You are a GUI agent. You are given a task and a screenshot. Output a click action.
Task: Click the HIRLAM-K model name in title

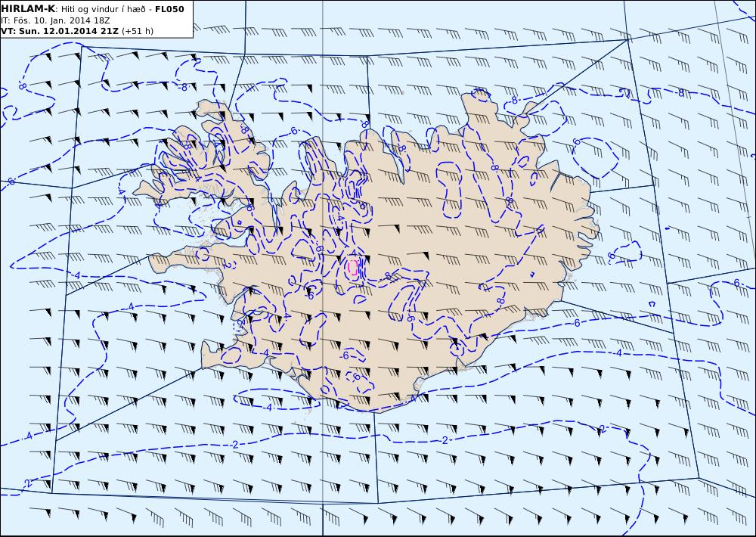pyautogui.click(x=28, y=9)
